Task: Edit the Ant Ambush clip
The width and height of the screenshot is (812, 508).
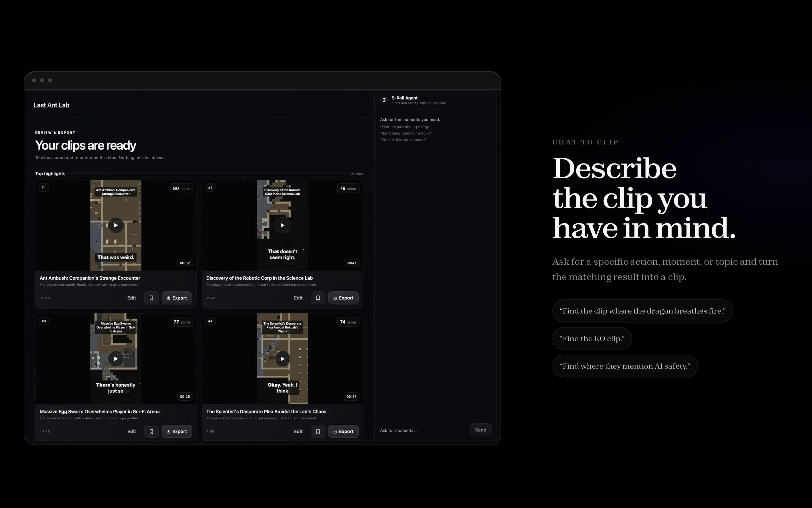Action: point(132,298)
